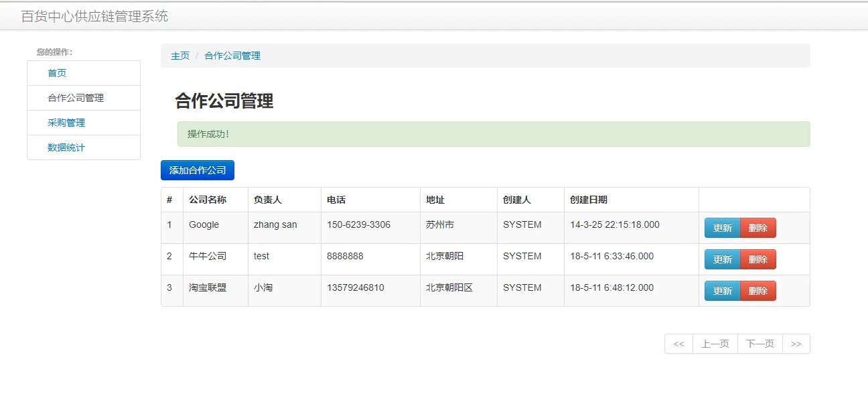
Task: Open the 首页 sidebar menu item
Action: point(84,73)
